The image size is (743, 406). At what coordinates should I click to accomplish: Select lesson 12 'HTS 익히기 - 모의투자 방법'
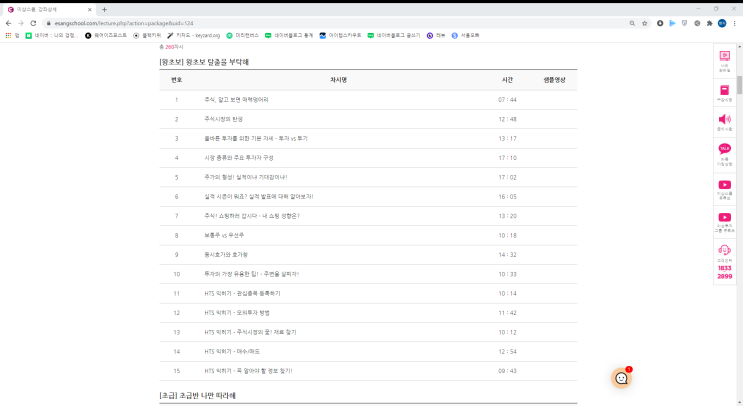tap(237, 313)
